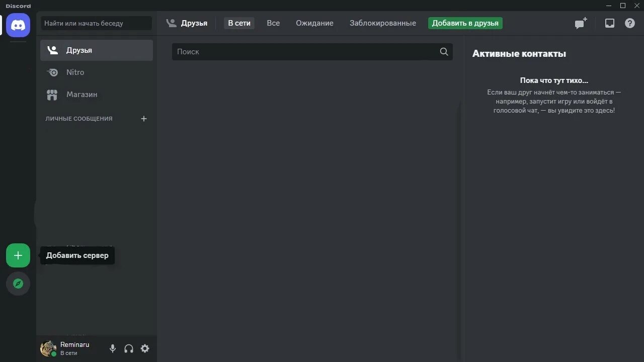Open Nitro in the sidebar
This screenshot has width=644, height=362.
97,72
